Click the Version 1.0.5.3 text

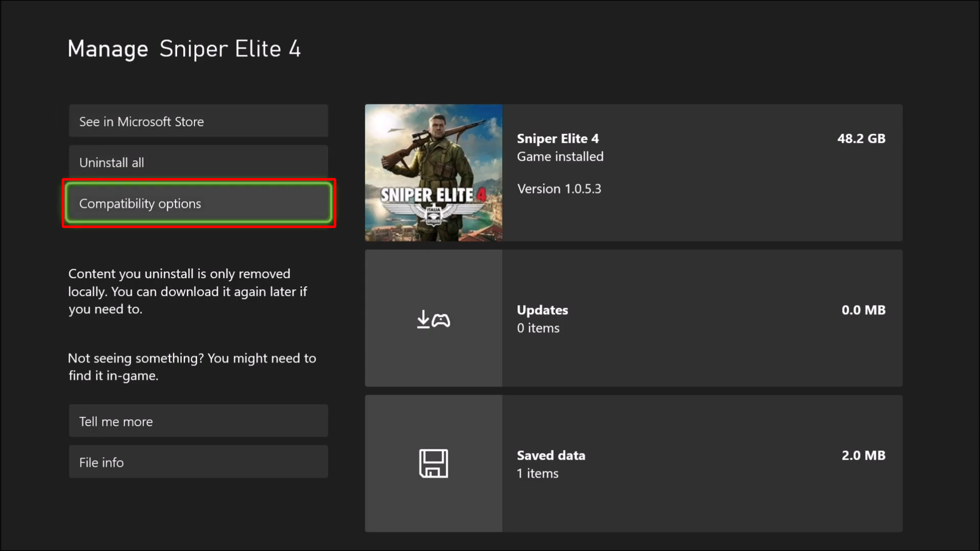pos(559,189)
